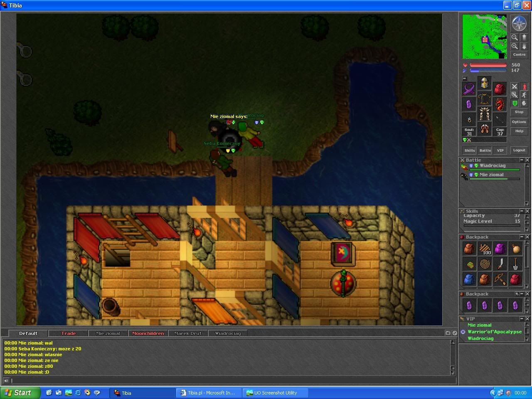Enable balanced fight mode with sword and shield
Screen dimensions: 532x399
pyautogui.click(x=515, y=95)
